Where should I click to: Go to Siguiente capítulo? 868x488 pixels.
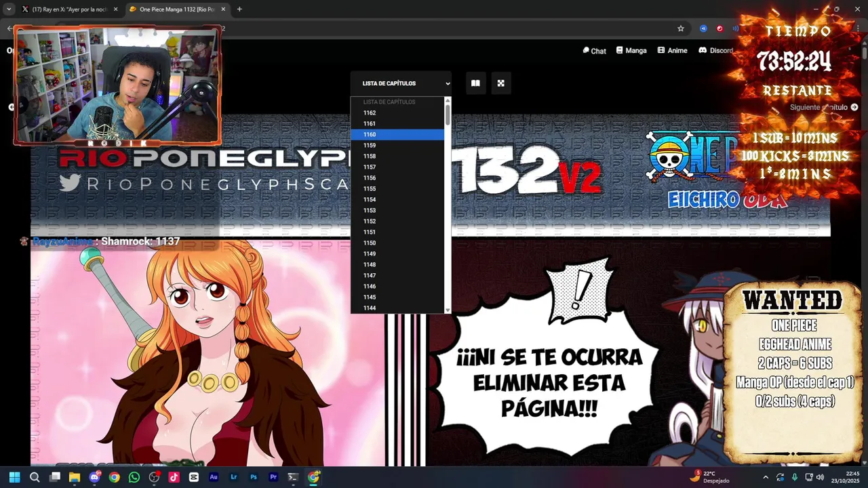[824, 107]
